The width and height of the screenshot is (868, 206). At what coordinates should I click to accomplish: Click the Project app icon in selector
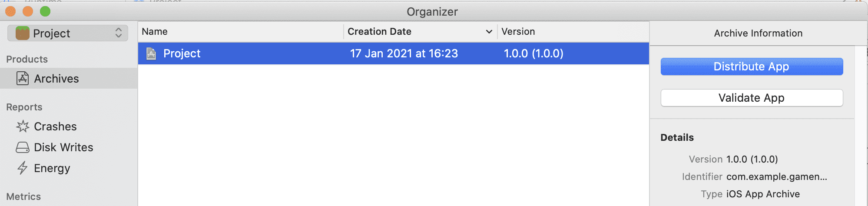pyautogui.click(x=23, y=33)
